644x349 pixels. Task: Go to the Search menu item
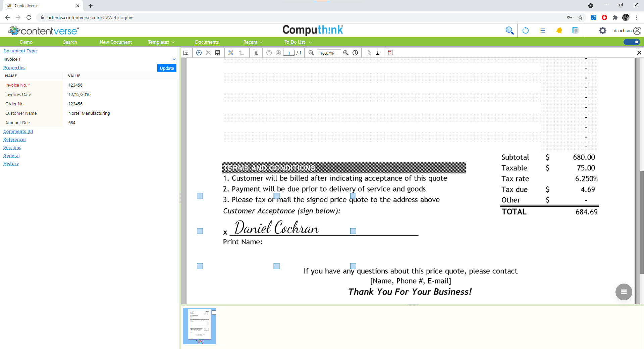pyautogui.click(x=70, y=42)
